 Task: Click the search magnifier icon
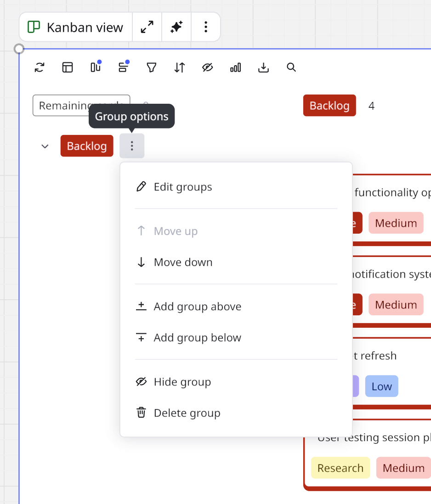pos(291,67)
